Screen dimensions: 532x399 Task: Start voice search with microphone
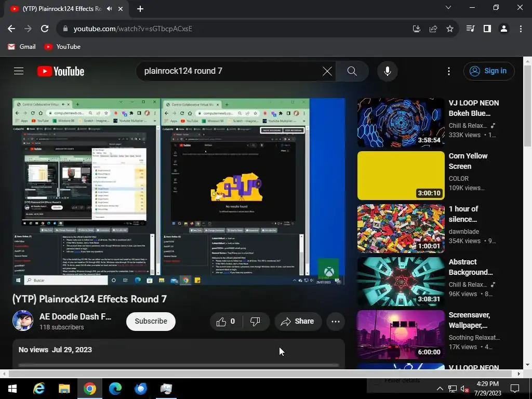point(387,71)
